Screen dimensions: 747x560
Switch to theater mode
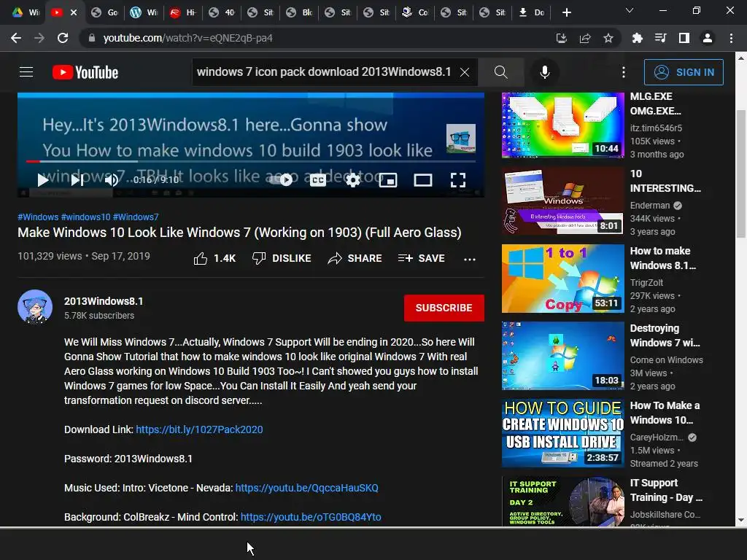(423, 180)
